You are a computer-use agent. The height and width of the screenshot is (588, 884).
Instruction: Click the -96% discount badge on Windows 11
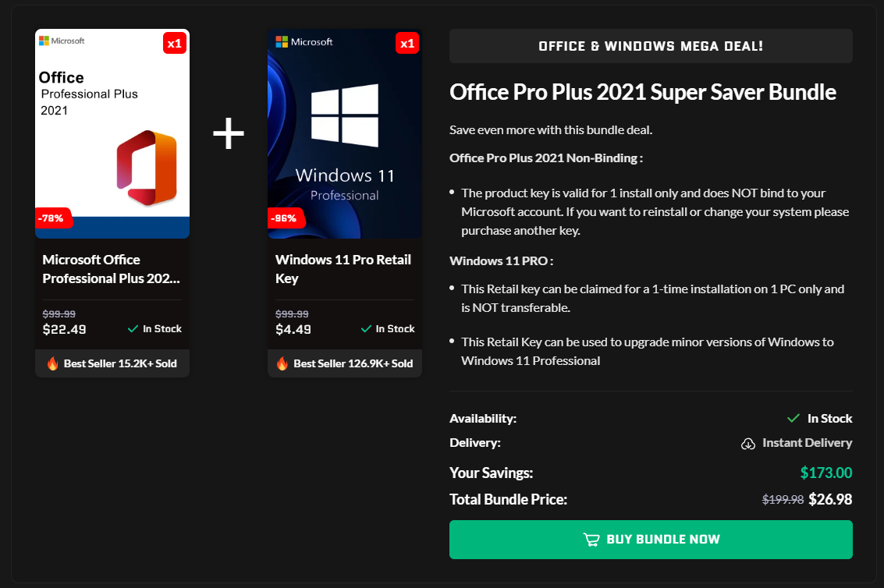286,218
